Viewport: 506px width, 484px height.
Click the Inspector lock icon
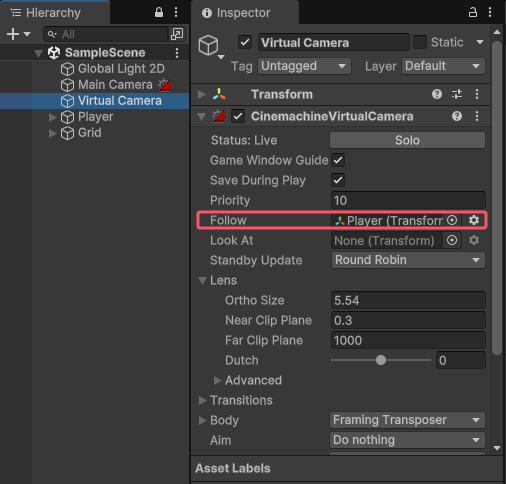coord(473,12)
